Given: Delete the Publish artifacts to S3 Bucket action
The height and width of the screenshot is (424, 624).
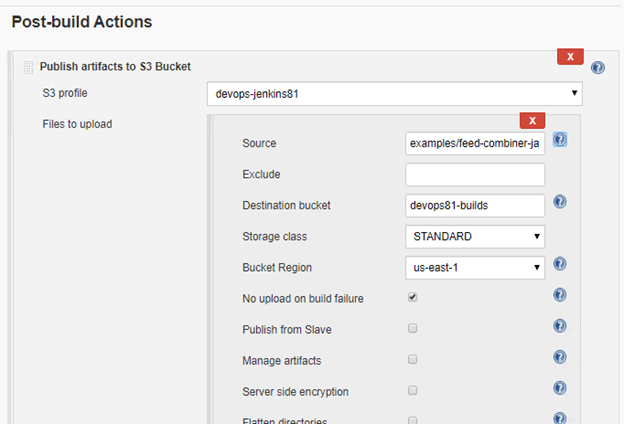Looking at the screenshot, I should (x=570, y=57).
